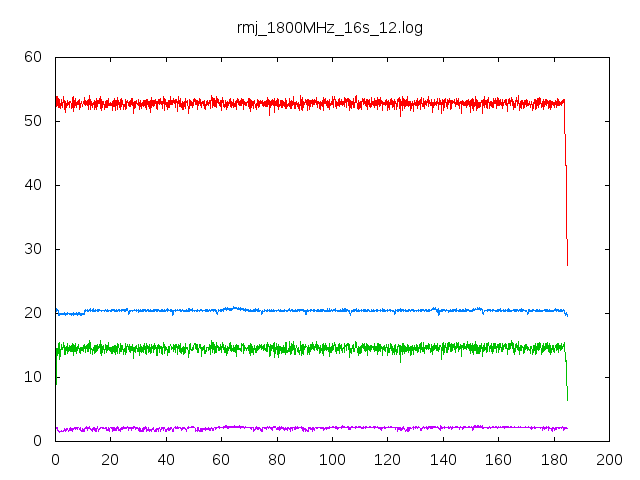Click the y-axis label 30
The image size is (640, 480).
pos(33,249)
